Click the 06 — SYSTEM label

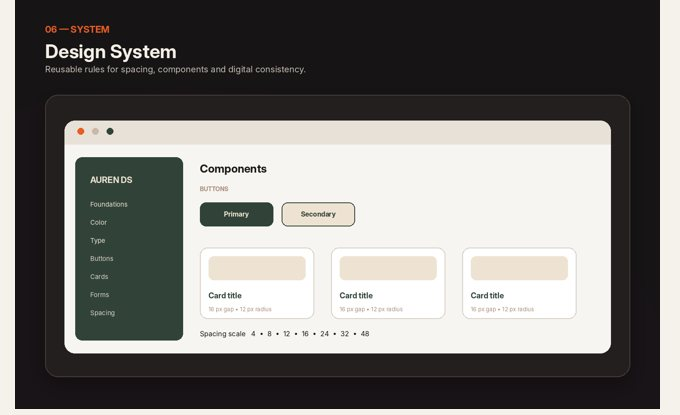(77, 29)
